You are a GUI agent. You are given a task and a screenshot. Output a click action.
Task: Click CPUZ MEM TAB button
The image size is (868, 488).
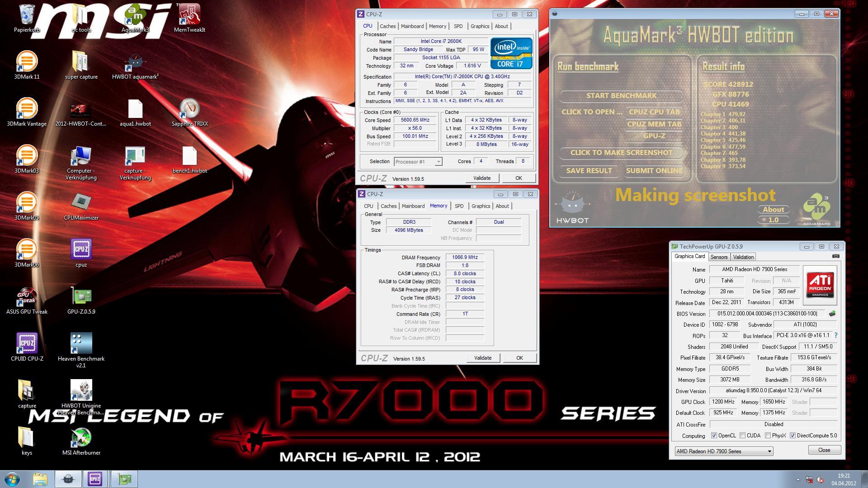(654, 124)
